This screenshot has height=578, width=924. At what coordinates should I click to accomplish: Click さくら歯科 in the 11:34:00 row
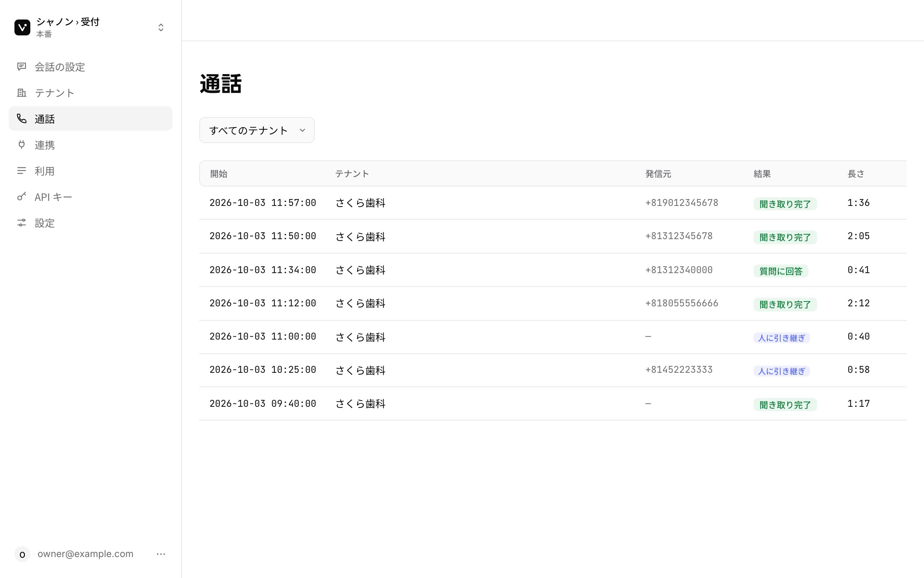pos(360,270)
